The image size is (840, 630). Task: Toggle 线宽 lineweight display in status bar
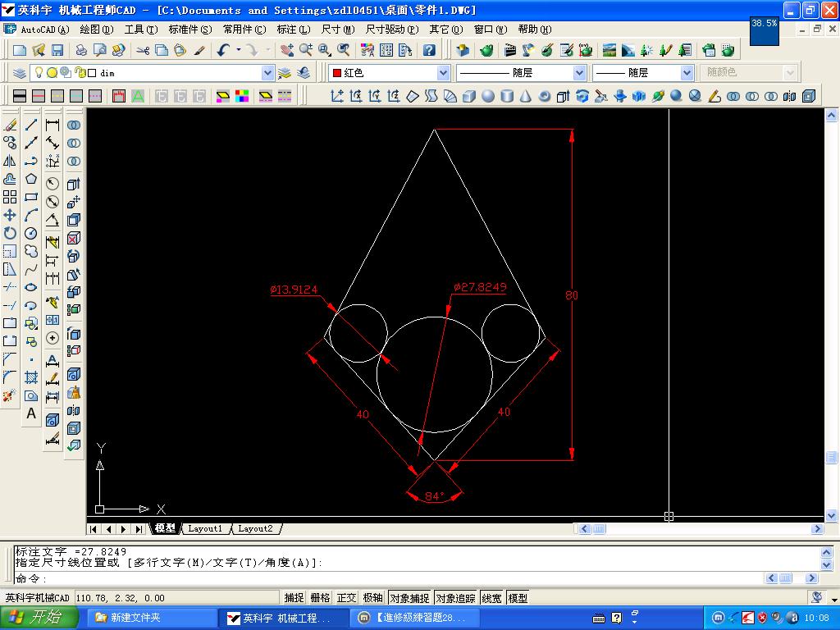[492, 598]
